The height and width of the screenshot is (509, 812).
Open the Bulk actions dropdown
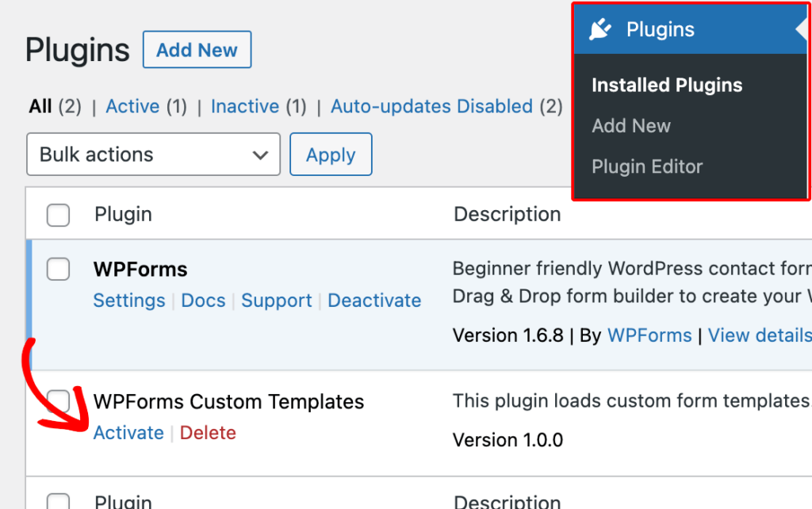(x=153, y=155)
